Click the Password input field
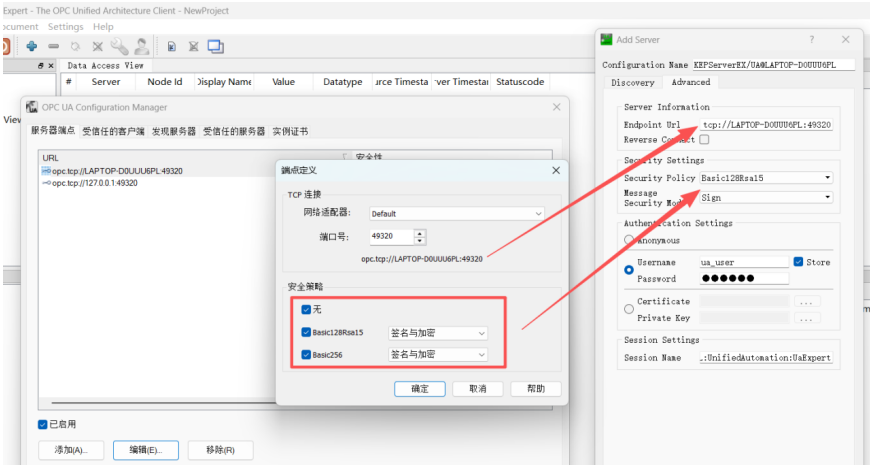Image resolution: width=870 pixels, height=465 pixels. click(744, 278)
